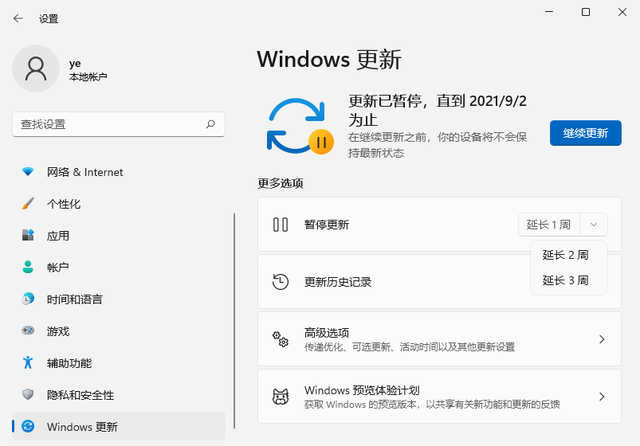
Task: Click the advanced options gears icon
Action: point(280,339)
